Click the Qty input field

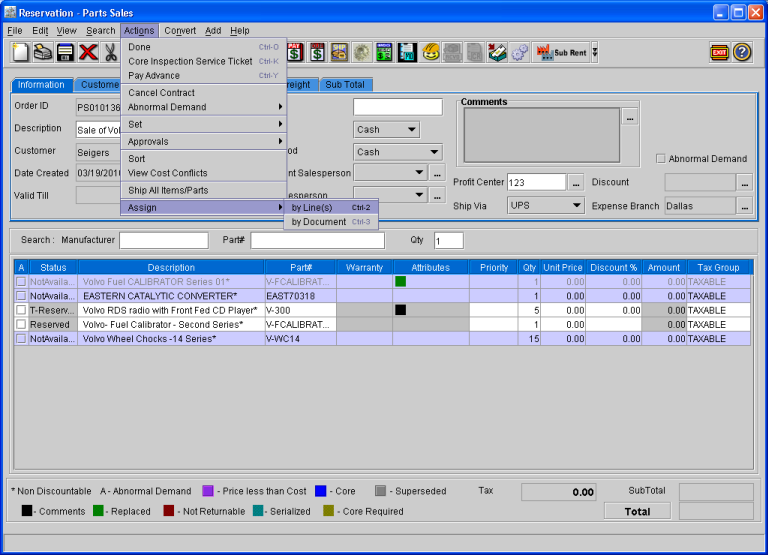pos(449,241)
